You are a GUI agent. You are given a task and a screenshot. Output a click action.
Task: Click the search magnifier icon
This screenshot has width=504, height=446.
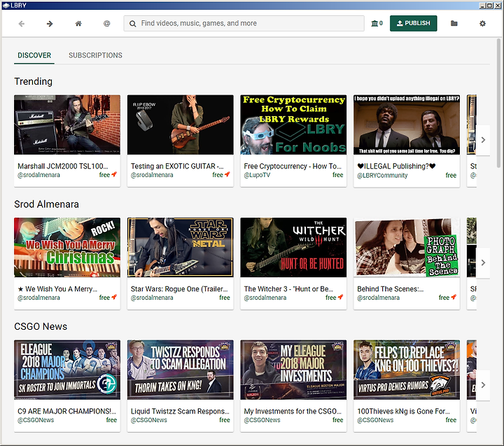[132, 24]
